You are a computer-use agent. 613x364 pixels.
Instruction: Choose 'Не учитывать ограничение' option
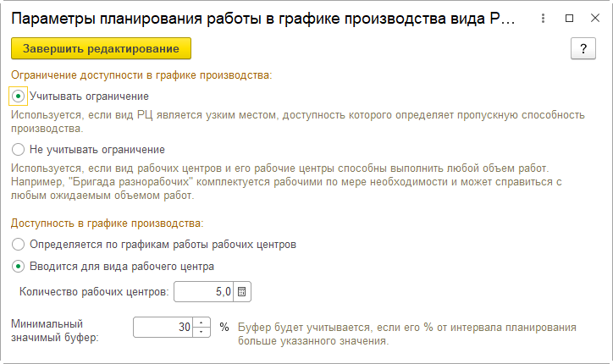coord(19,149)
